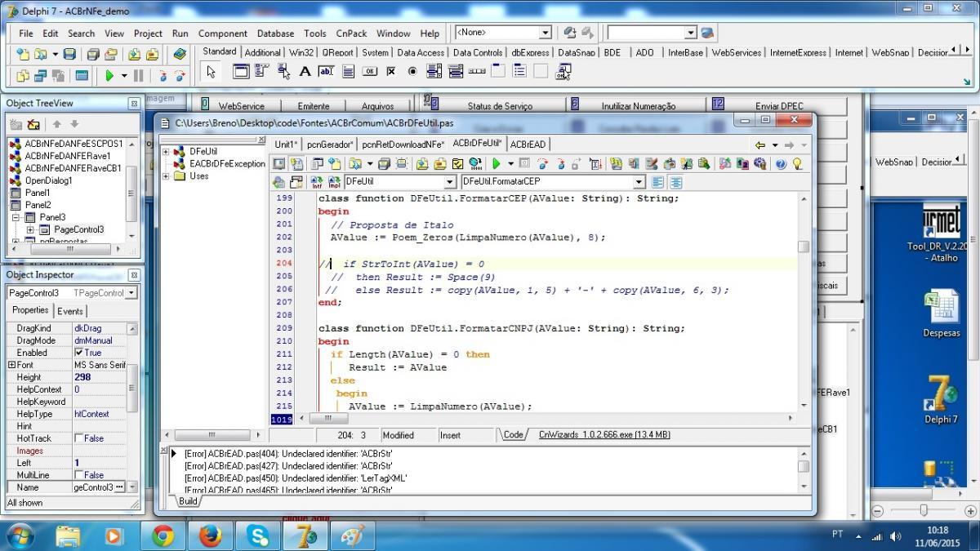This screenshot has height=551, width=980.
Task: Open the PageControl3 object selector dropdown
Action: pyautogui.click(x=131, y=293)
